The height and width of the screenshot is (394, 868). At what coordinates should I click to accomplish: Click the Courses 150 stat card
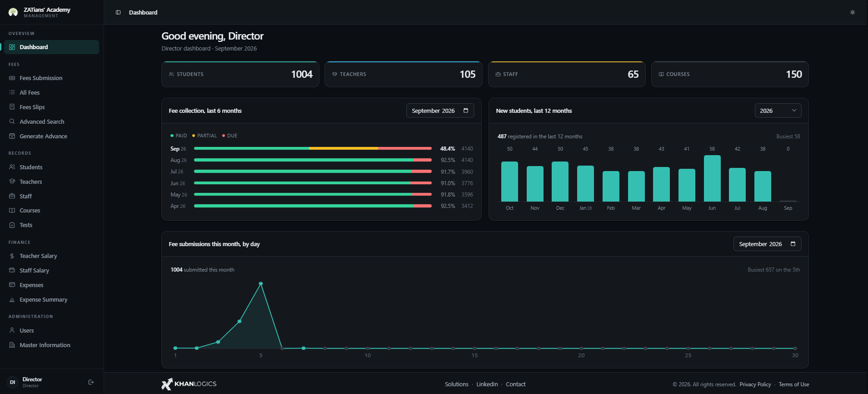click(x=730, y=74)
